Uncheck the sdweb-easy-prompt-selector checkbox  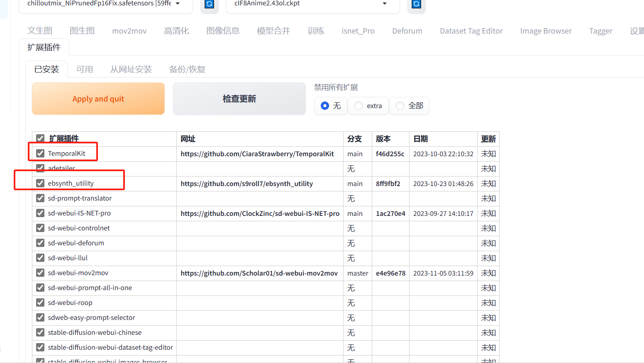click(40, 317)
